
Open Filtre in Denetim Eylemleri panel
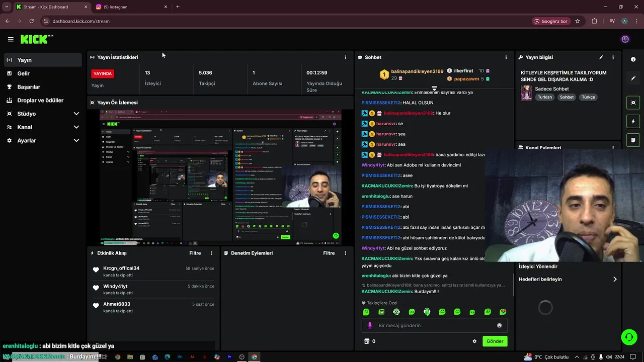coord(329,253)
